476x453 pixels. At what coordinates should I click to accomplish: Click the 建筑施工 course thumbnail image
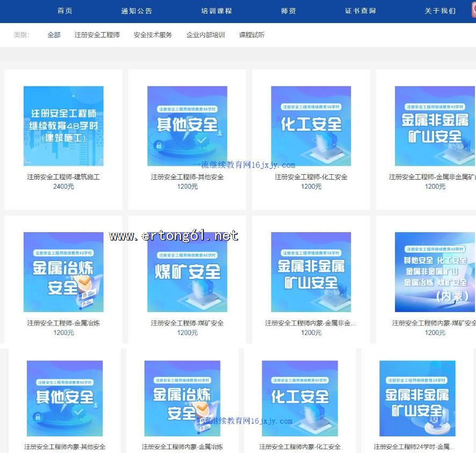[x=63, y=126]
